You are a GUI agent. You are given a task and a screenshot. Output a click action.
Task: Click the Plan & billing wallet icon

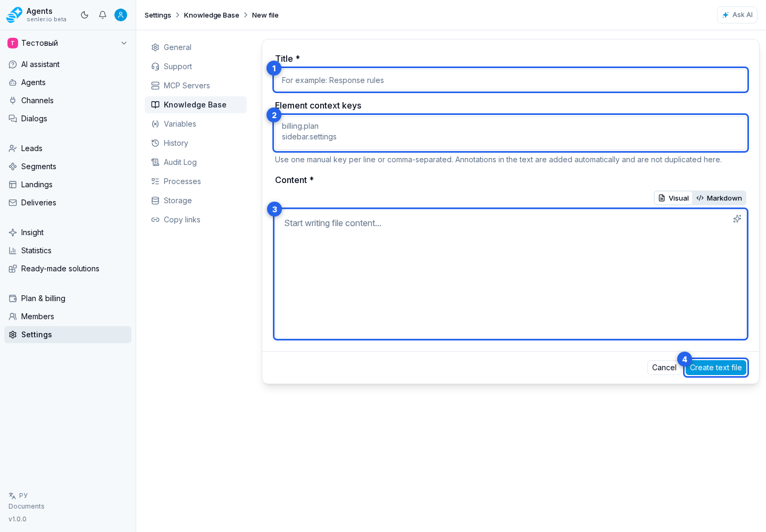[x=13, y=298]
